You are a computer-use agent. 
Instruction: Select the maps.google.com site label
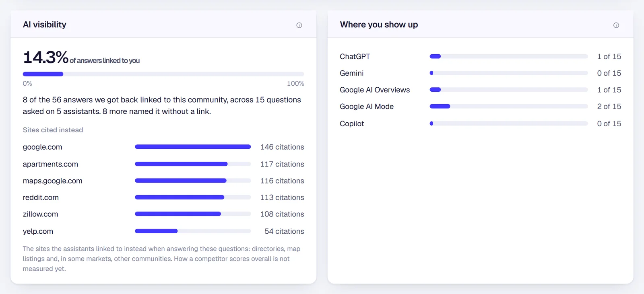coord(53,181)
